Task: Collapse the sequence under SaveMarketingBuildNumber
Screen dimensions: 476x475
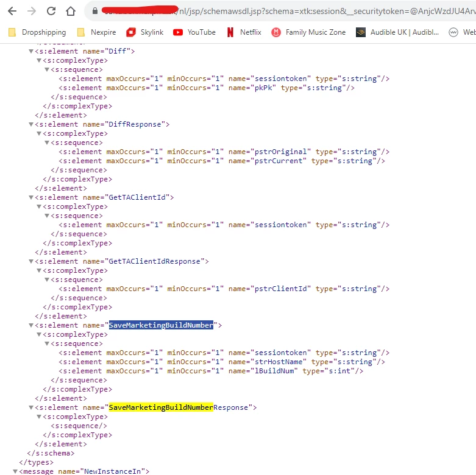Action: click(x=47, y=343)
